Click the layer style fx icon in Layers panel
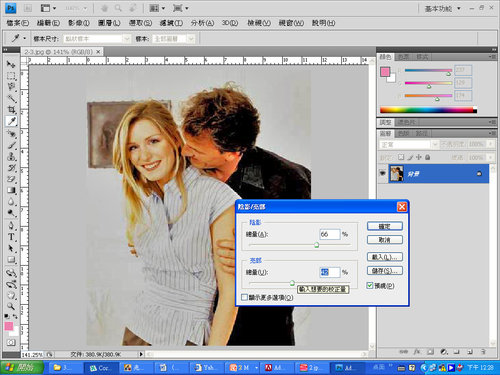This screenshot has height=375, width=500. (x=417, y=352)
